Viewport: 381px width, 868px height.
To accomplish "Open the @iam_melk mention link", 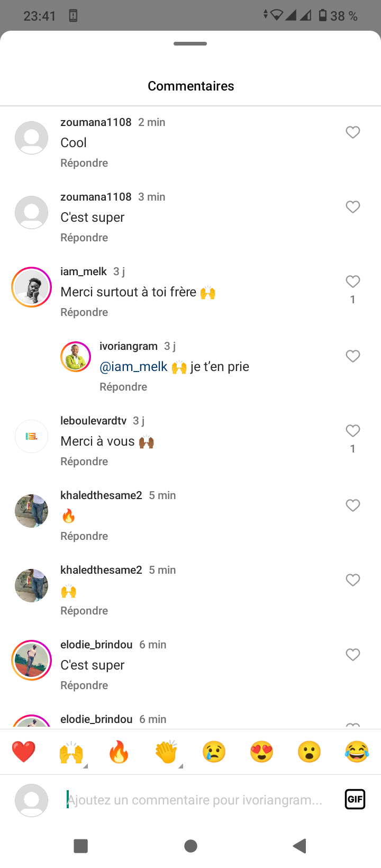I will click(133, 367).
